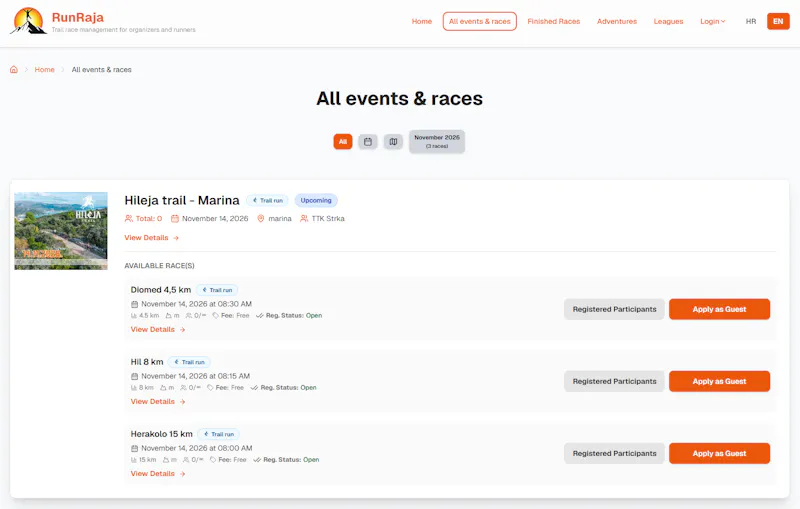Screen dimensions: 800x509
Task: Switch to calendar view icon
Action: (x=368, y=142)
